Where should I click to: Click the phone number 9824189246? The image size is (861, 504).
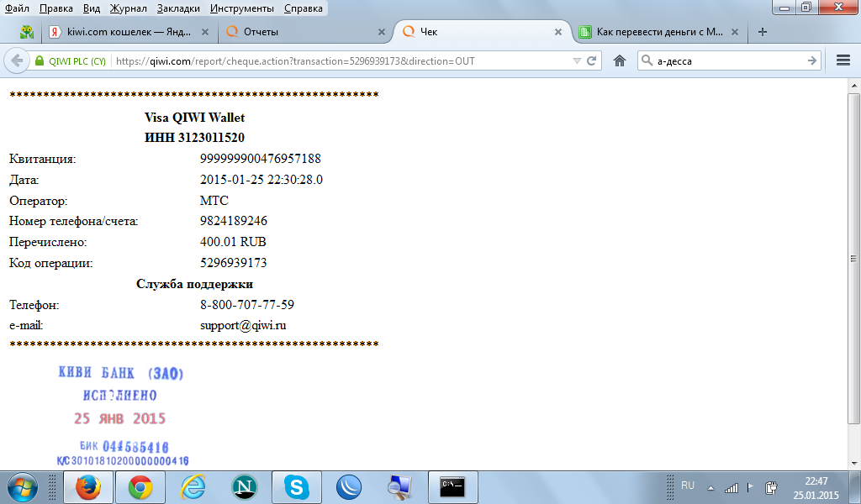pos(234,220)
